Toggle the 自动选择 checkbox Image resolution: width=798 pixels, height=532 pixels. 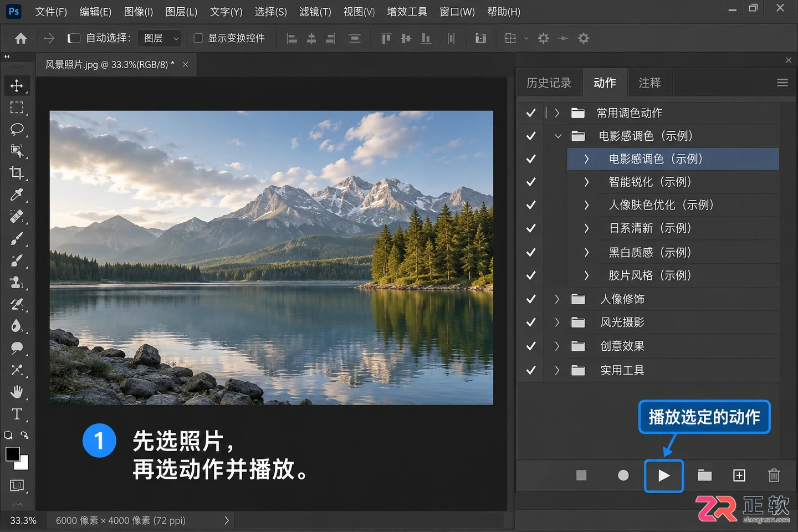[74, 38]
